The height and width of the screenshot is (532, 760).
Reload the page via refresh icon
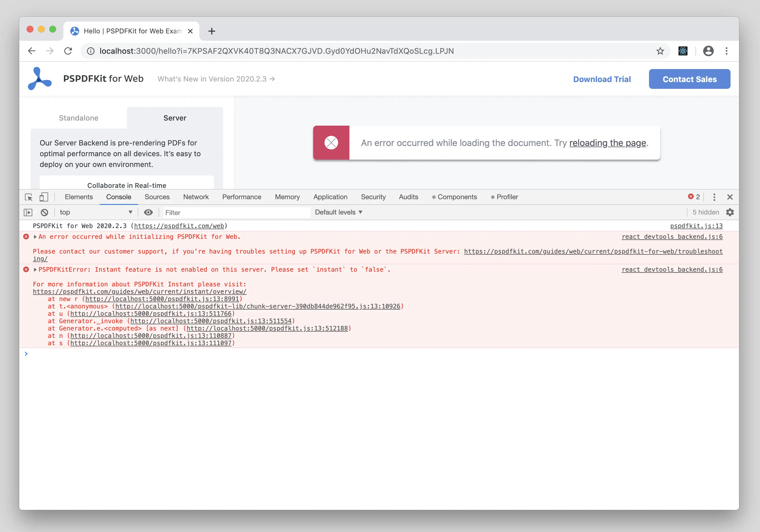[68, 51]
